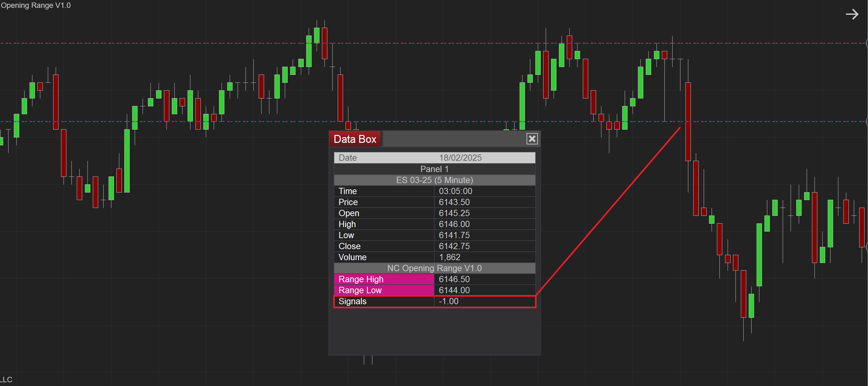The height and width of the screenshot is (386, 868).
Task: Click the Range Low value 6144.00
Action: tap(454, 290)
